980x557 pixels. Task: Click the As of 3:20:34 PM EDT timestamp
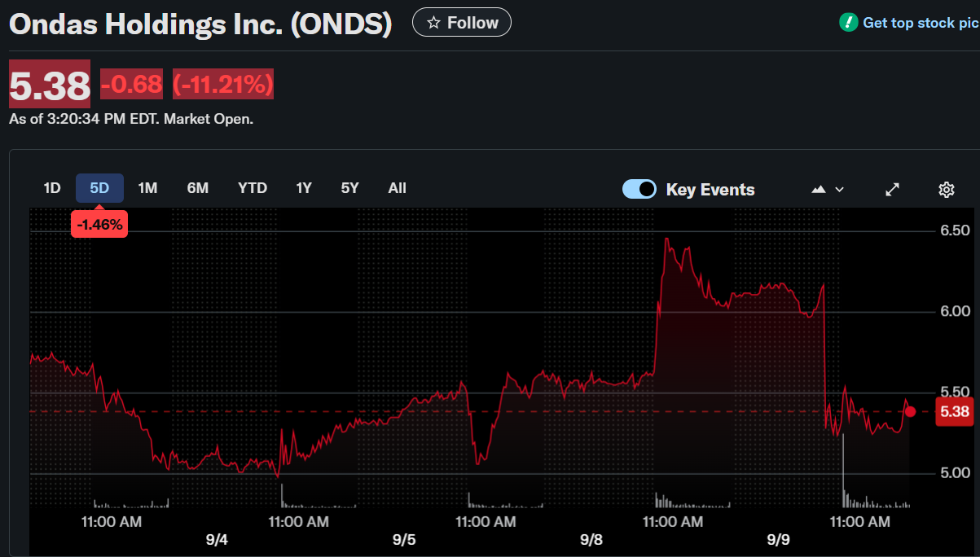tap(131, 119)
